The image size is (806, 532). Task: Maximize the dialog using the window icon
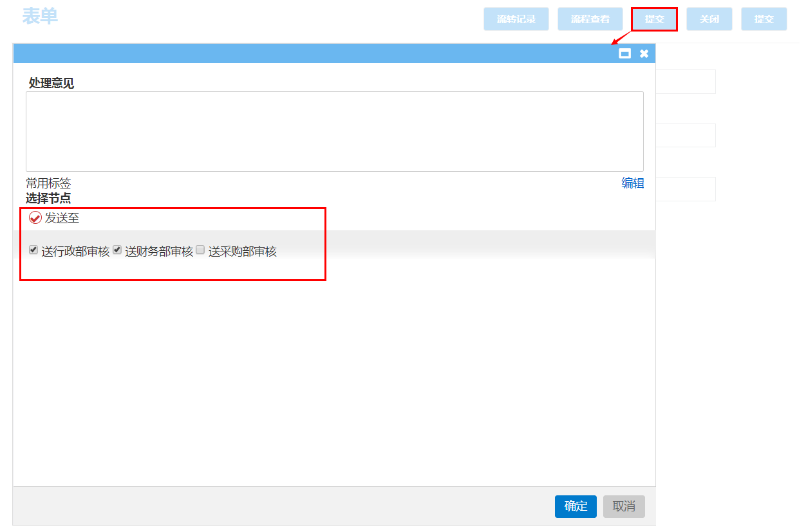click(x=624, y=54)
